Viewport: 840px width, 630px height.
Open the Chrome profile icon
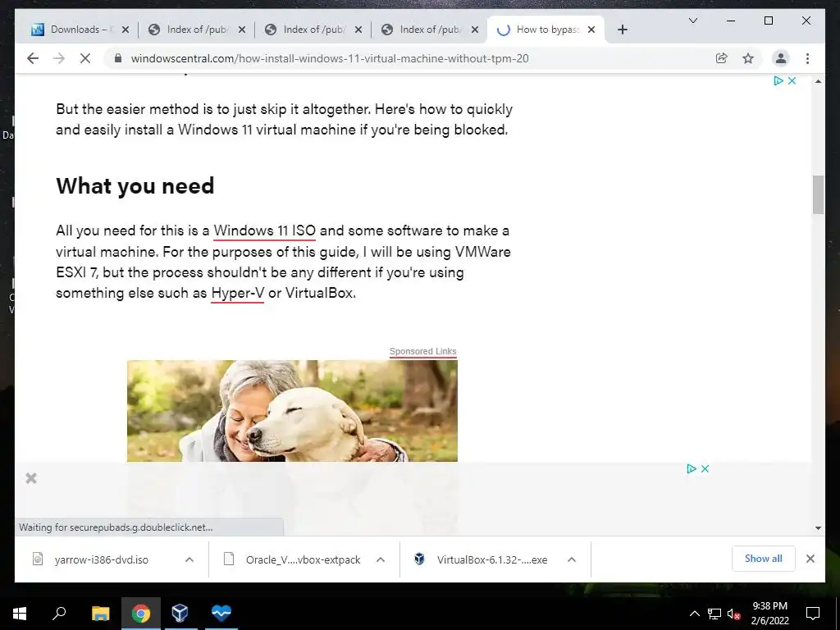781,58
